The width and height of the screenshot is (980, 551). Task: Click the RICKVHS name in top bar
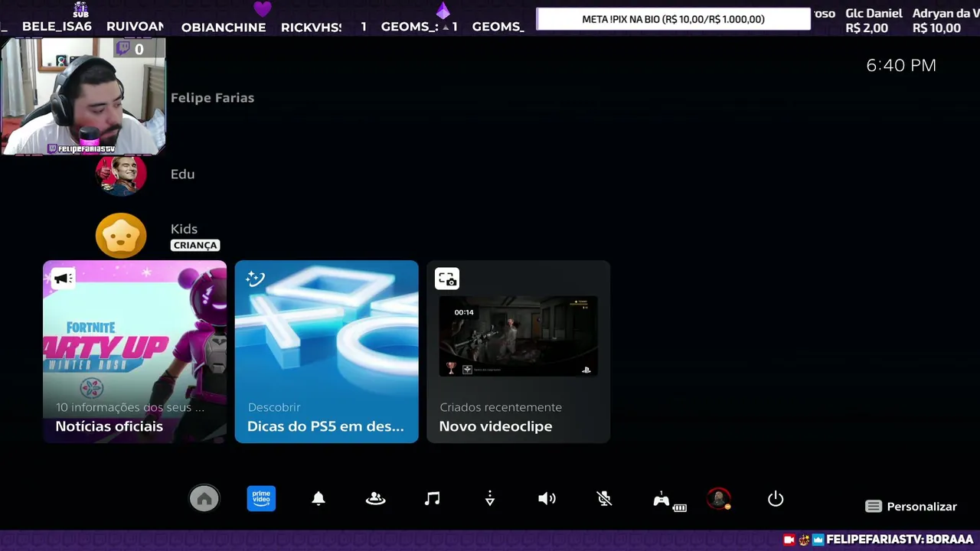coord(312,27)
